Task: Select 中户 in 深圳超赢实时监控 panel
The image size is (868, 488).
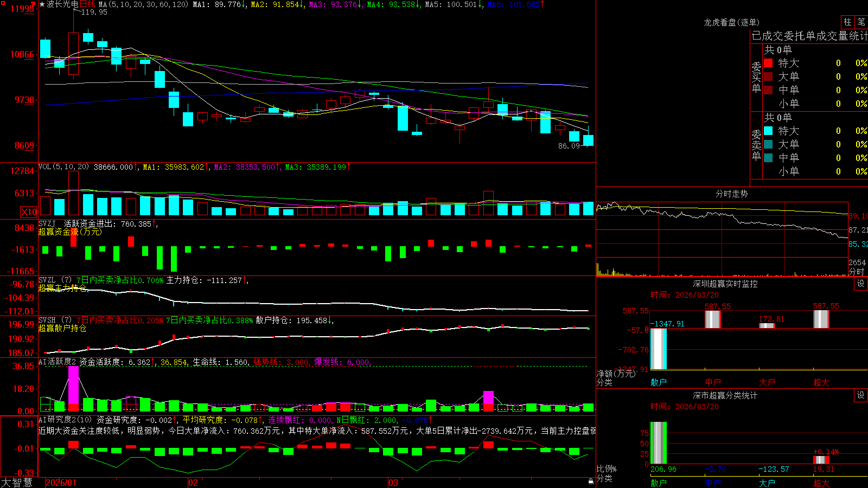Action: (x=713, y=382)
